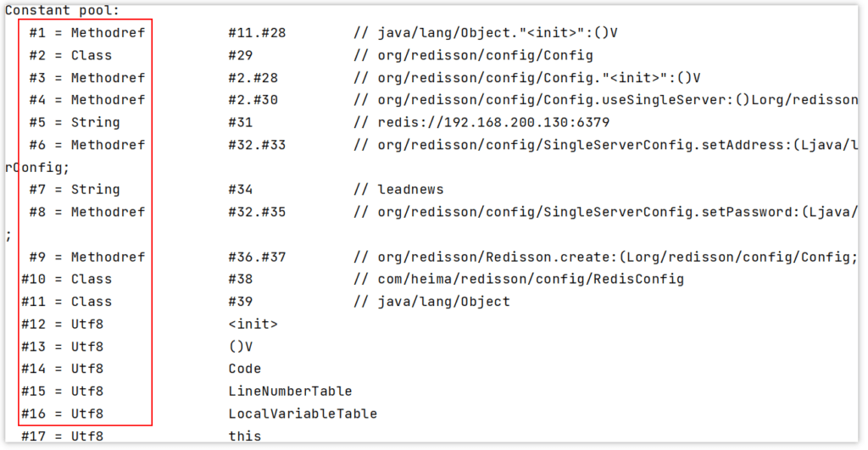This screenshot has height=450, width=868.
Task: Select the org/redisson/config/Config comment on #2
Action: click(x=473, y=55)
